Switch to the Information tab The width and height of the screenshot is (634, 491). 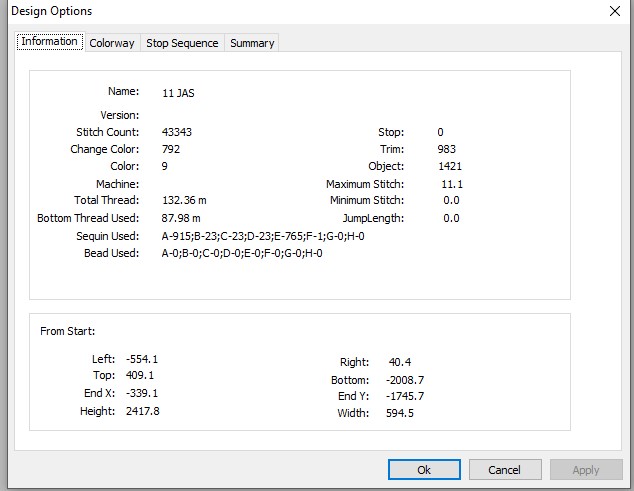(x=50, y=42)
